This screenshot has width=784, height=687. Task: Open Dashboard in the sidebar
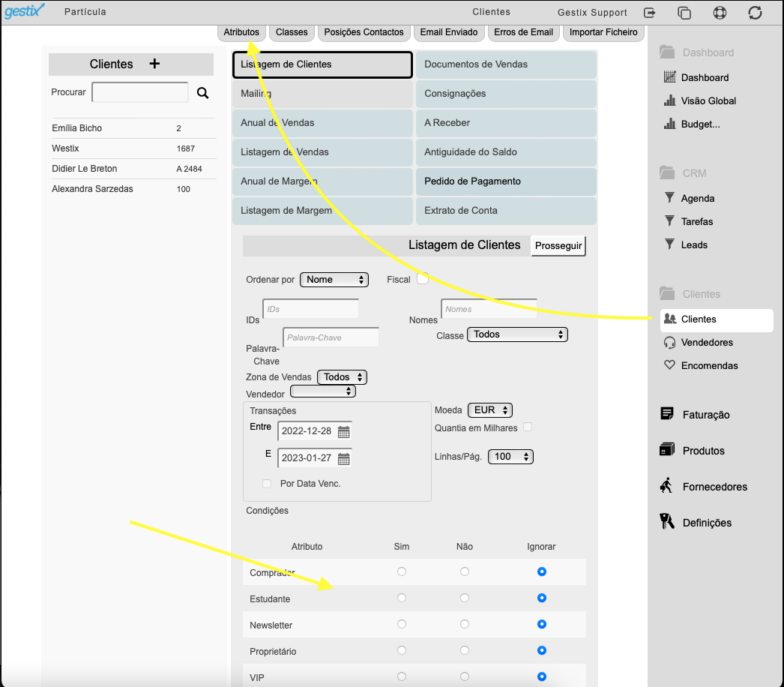705,77
